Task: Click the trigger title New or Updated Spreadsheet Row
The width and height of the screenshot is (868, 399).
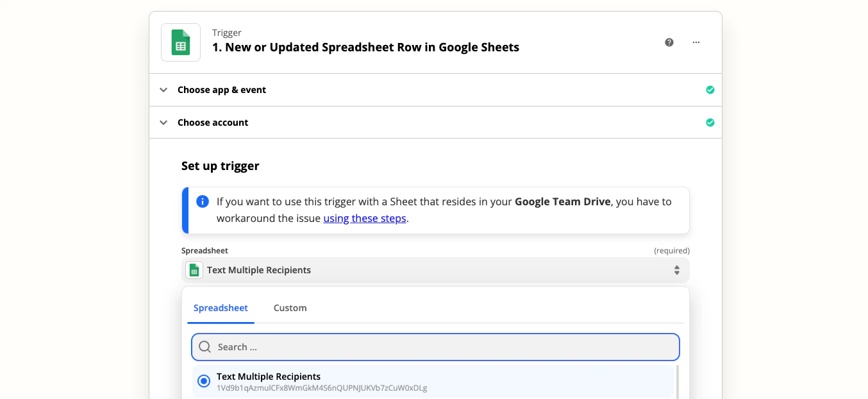Action: click(365, 47)
